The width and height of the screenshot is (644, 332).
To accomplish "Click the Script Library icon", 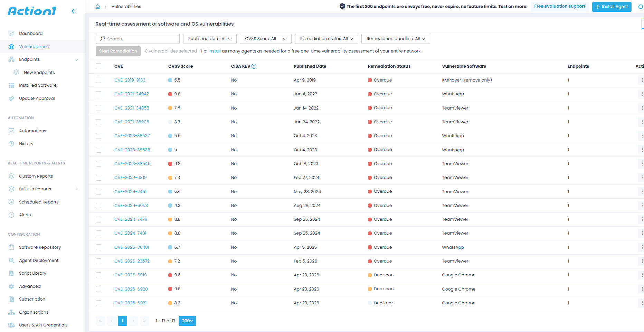I will click(11, 273).
